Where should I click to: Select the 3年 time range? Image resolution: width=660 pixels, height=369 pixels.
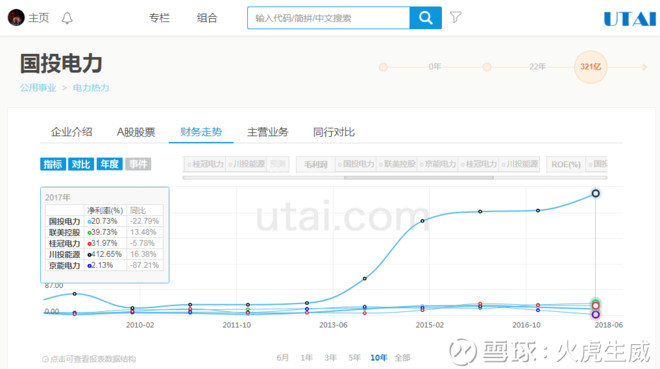pos(330,358)
